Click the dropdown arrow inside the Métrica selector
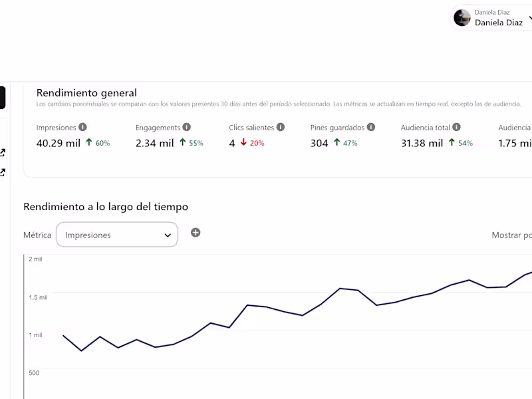 coord(168,235)
